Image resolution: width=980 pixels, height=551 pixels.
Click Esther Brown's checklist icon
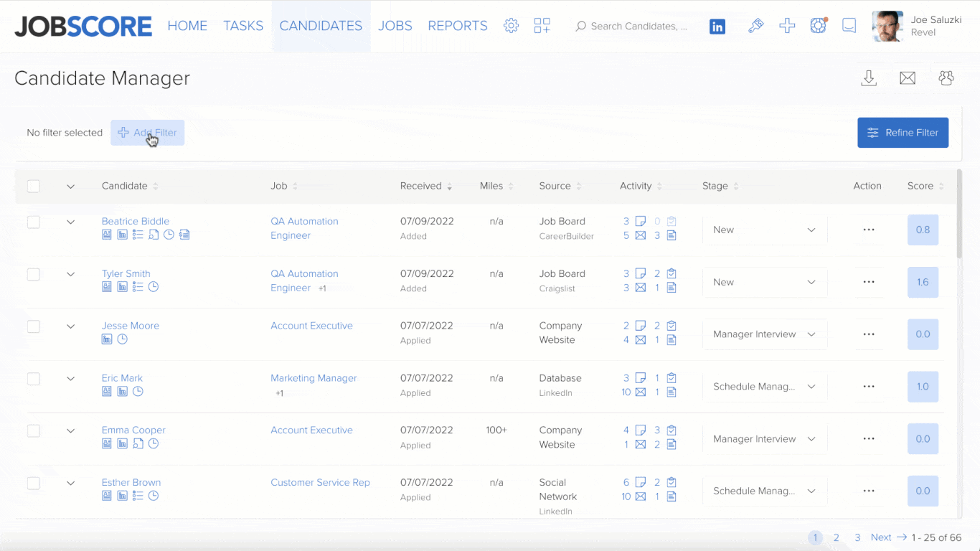pyautogui.click(x=138, y=496)
